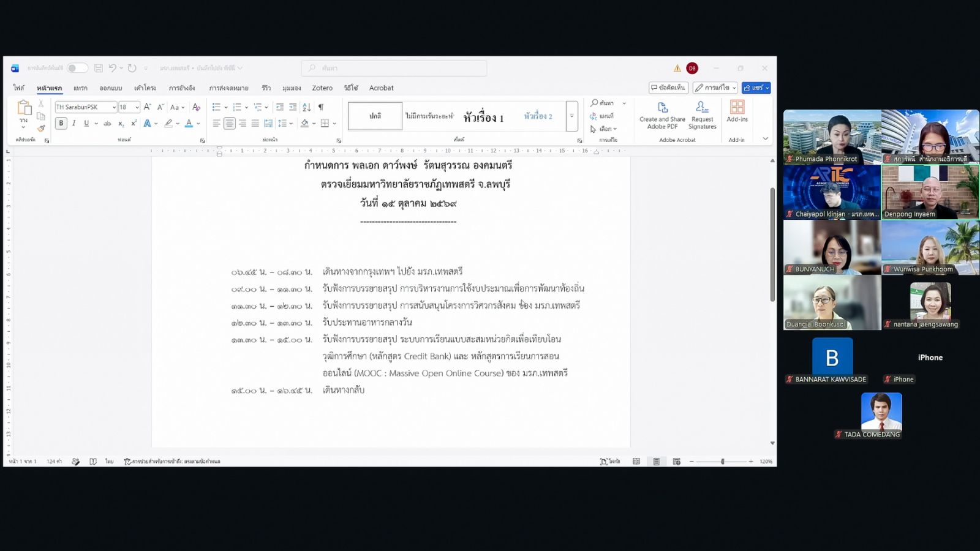Image resolution: width=980 pixels, height=551 pixels.
Task: Toggle Bold formatting button
Action: [61, 123]
